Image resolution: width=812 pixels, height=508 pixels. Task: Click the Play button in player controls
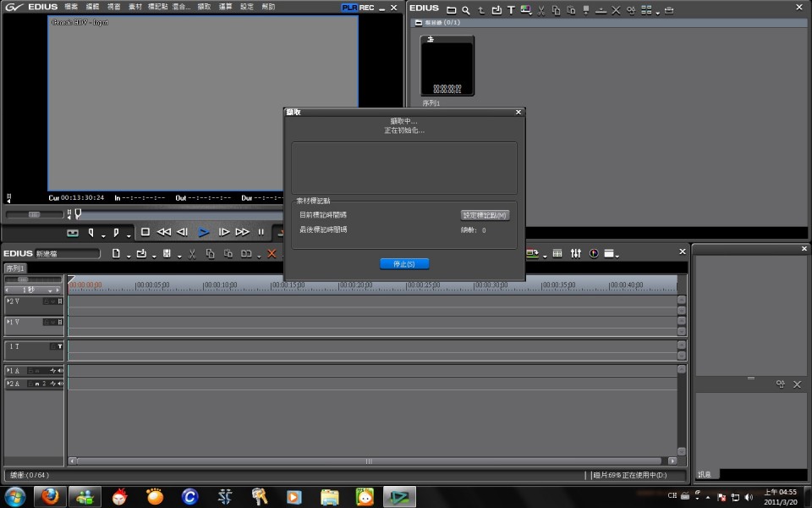(x=204, y=232)
